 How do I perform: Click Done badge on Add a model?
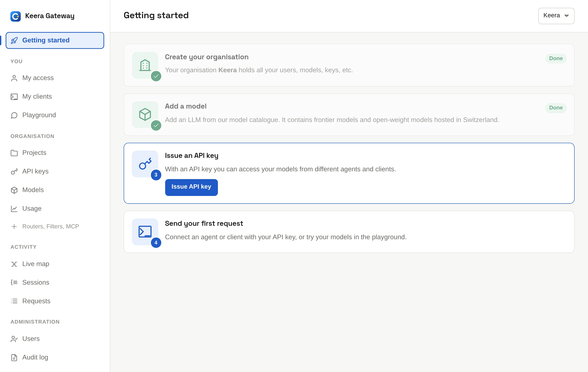click(556, 108)
